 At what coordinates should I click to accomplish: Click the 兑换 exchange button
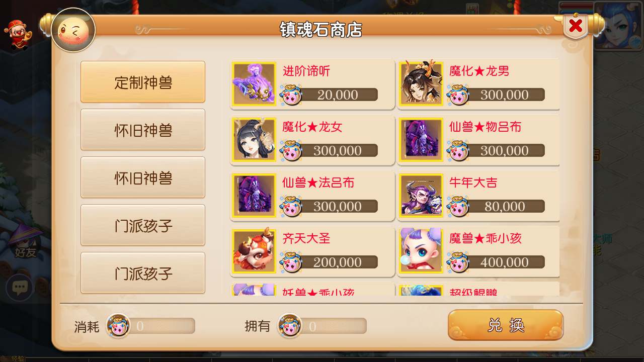506,325
